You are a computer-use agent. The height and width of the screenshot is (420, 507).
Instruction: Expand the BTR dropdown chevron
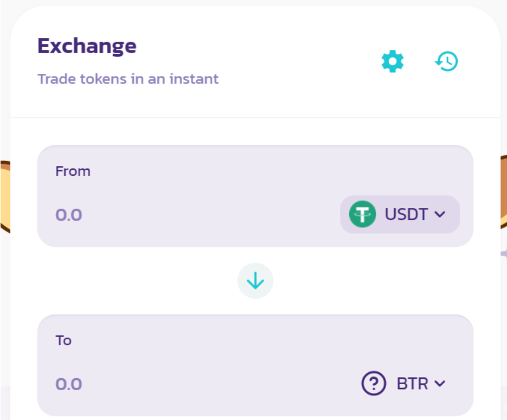coord(440,384)
